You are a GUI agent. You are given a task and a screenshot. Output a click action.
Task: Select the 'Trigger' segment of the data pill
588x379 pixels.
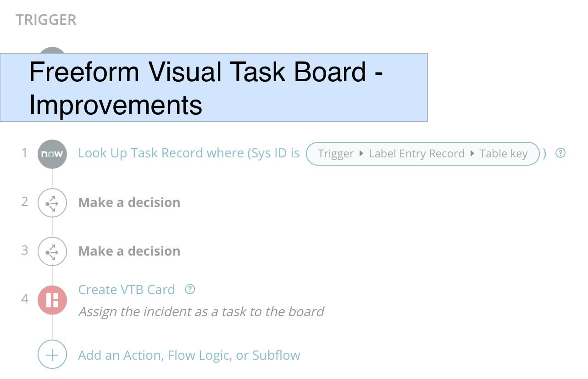pos(336,154)
